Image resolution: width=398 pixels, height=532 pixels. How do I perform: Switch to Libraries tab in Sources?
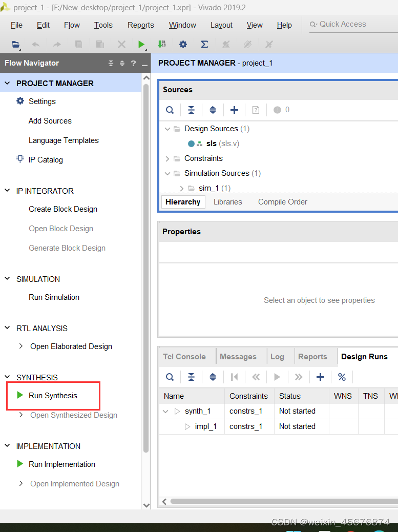[x=228, y=202]
